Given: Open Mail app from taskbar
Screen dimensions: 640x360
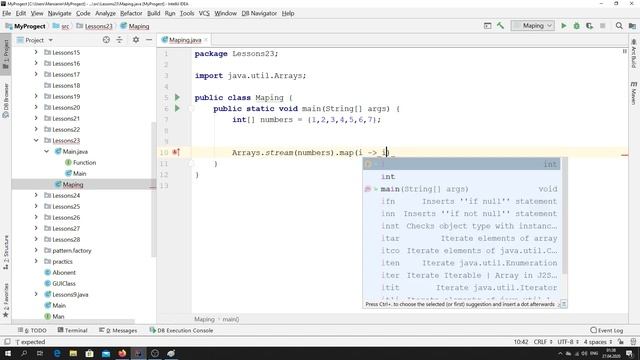Looking at the screenshot, I should point(106,353).
